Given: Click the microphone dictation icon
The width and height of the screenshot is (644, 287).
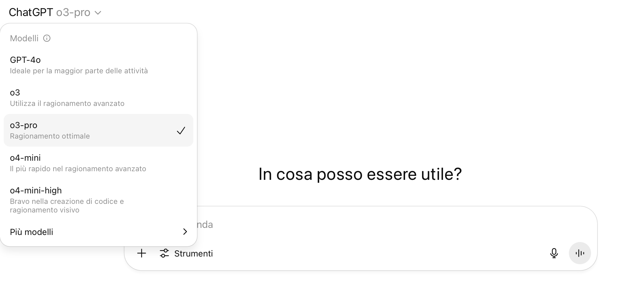Looking at the screenshot, I should click(554, 253).
